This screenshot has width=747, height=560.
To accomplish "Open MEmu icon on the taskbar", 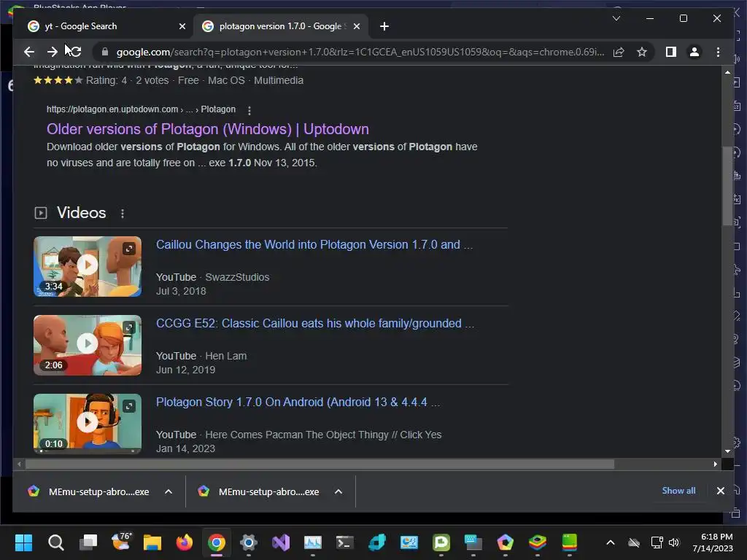I will tap(506, 542).
